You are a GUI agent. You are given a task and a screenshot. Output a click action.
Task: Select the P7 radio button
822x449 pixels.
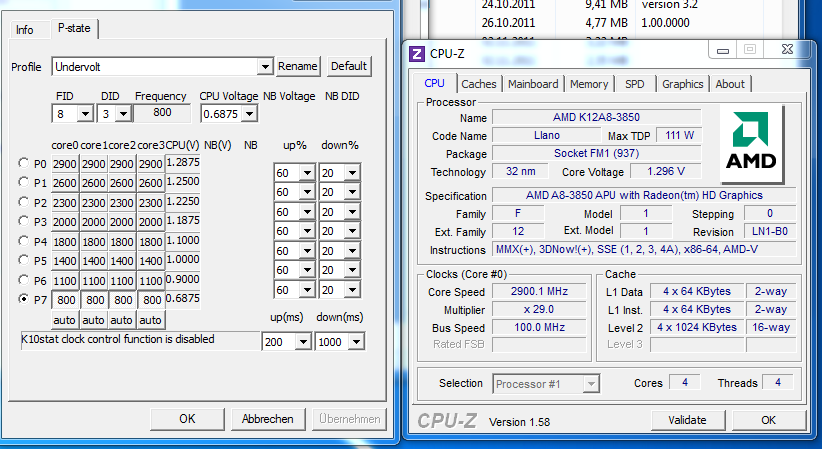(x=23, y=299)
